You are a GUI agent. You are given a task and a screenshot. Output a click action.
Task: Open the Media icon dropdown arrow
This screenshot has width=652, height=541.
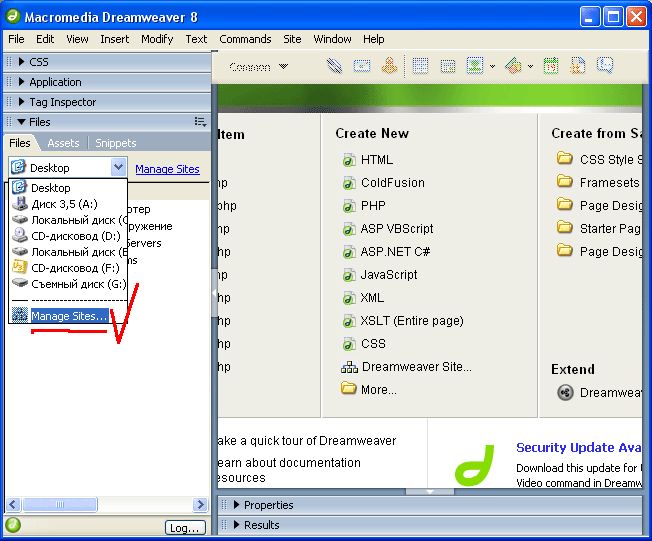(530, 67)
